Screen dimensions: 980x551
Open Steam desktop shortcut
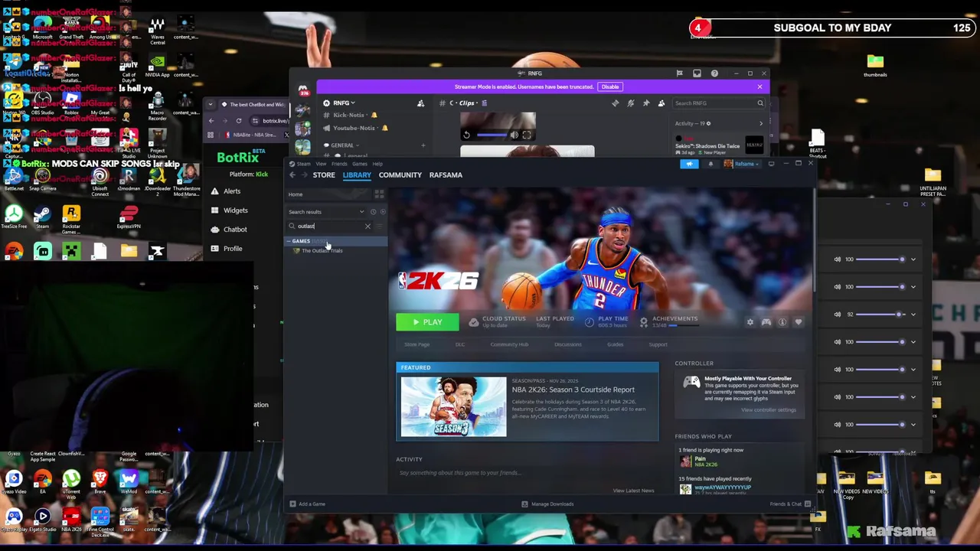pos(42,217)
